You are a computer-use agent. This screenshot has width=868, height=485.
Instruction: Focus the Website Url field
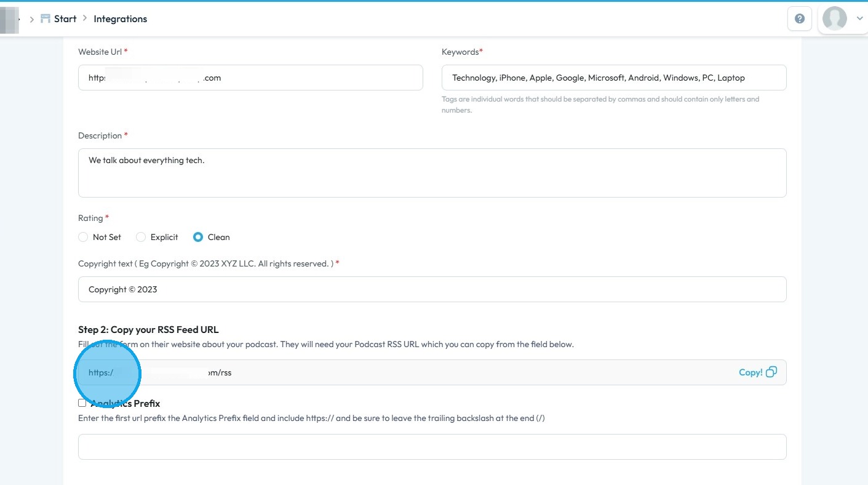pos(250,78)
